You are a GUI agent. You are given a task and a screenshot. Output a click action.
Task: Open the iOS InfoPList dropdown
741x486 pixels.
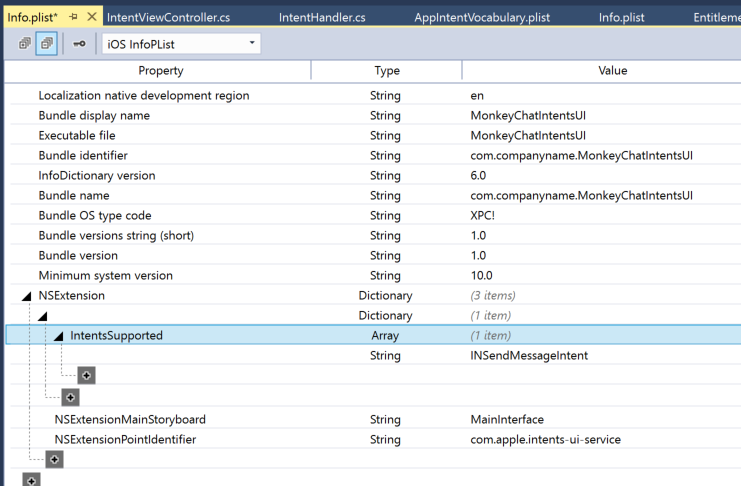[x=181, y=44]
